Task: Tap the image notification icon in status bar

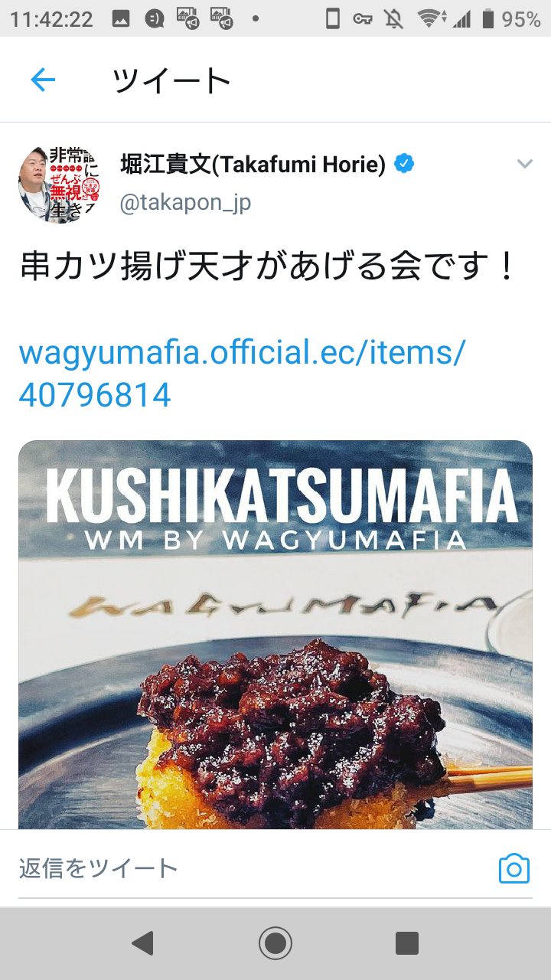Action: [x=120, y=19]
